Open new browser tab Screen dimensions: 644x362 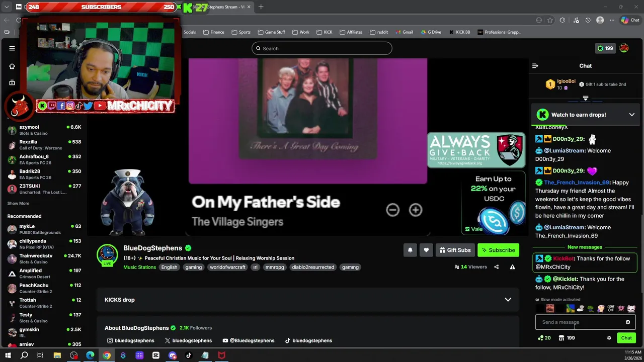[x=261, y=7]
